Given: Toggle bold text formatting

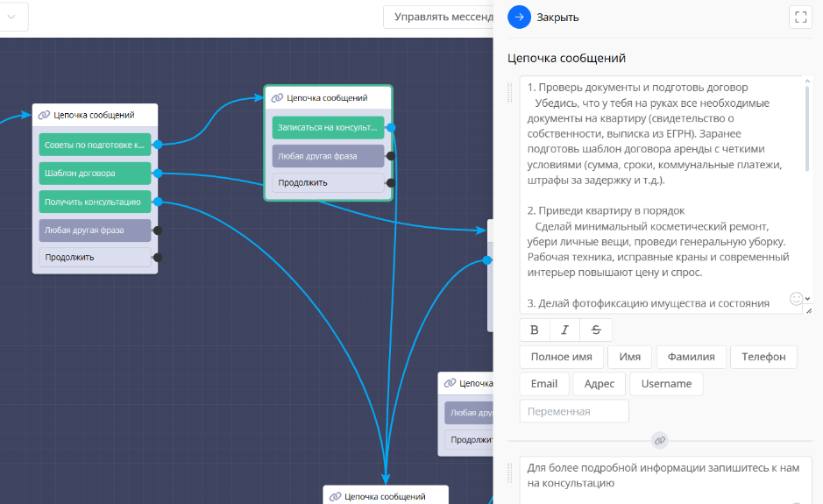Looking at the screenshot, I should (x=535, y=330).
